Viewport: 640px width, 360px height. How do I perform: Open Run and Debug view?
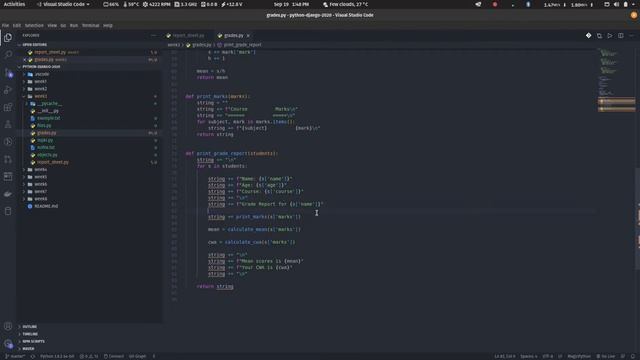click(x=8, y=90)
